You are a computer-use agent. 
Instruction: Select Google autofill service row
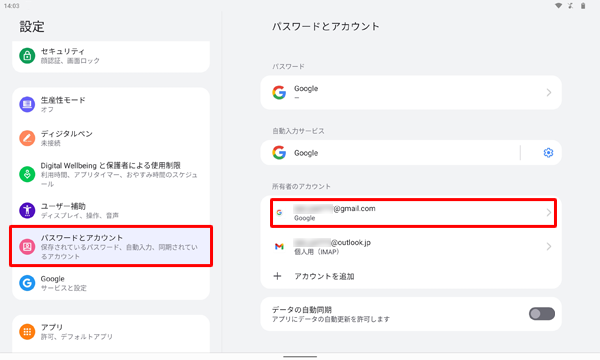click(390, 153)
